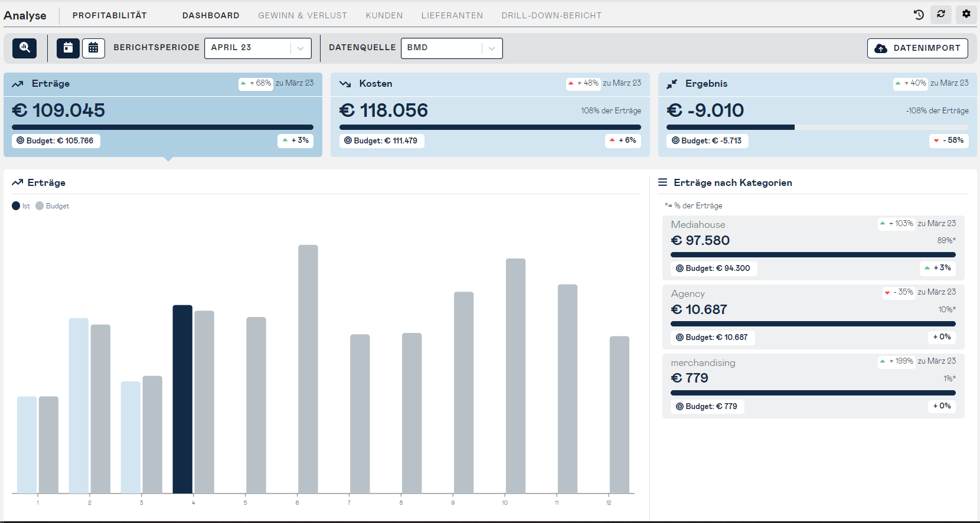
Task: Click the + 103% badge on Mediahouse
Action: pos(897,224)
